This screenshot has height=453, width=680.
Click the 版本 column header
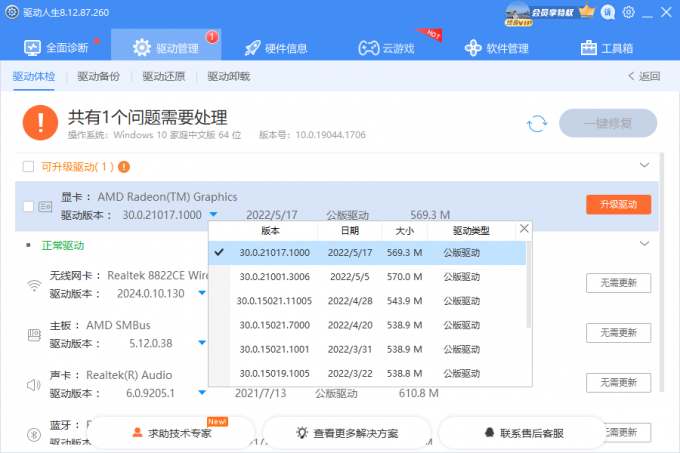coord(270,231)
